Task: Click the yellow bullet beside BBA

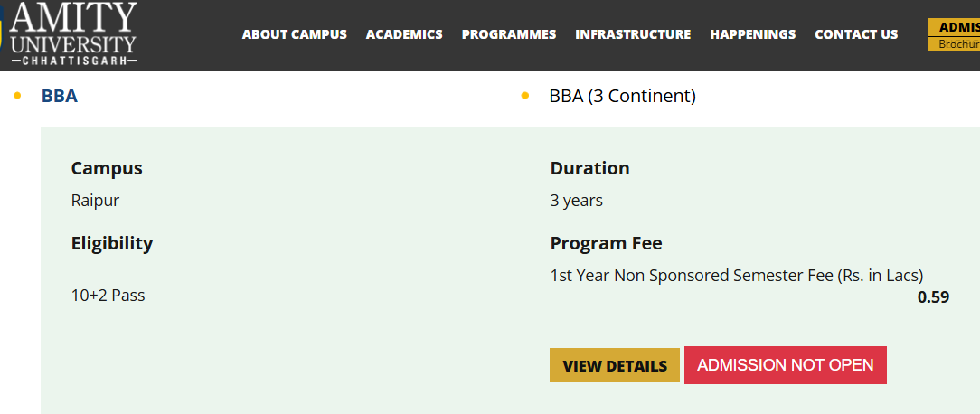Action: click(x=17, y=96)
